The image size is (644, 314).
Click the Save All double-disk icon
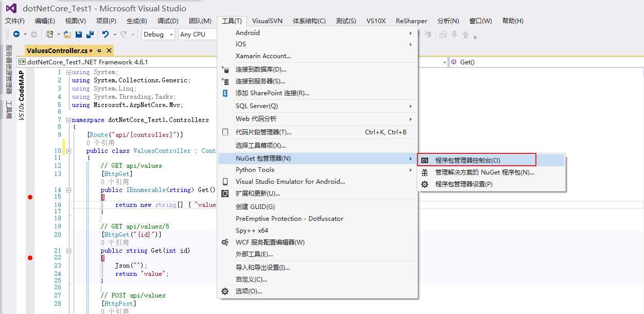[x=90, y=34]
